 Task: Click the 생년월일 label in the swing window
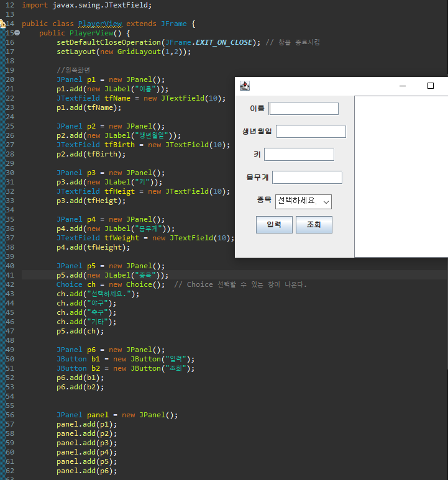point(257,131)
